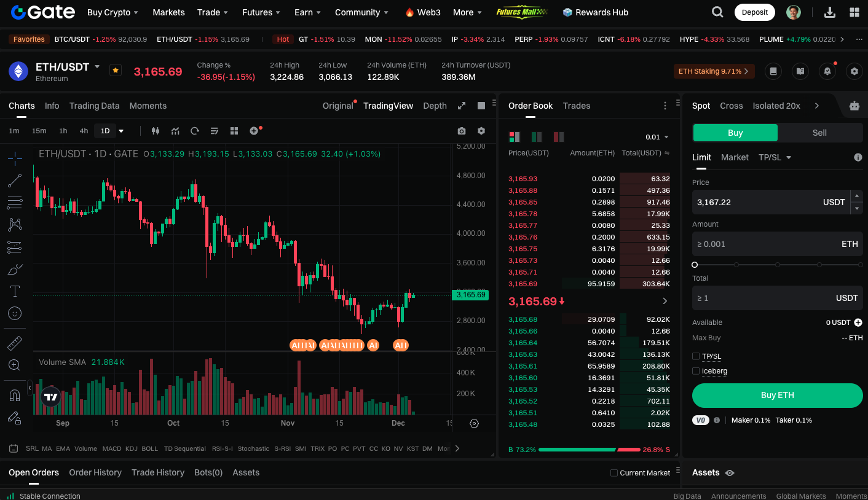Focus the Total USDT input field
868x500 pixels.
tap(778, 298)
